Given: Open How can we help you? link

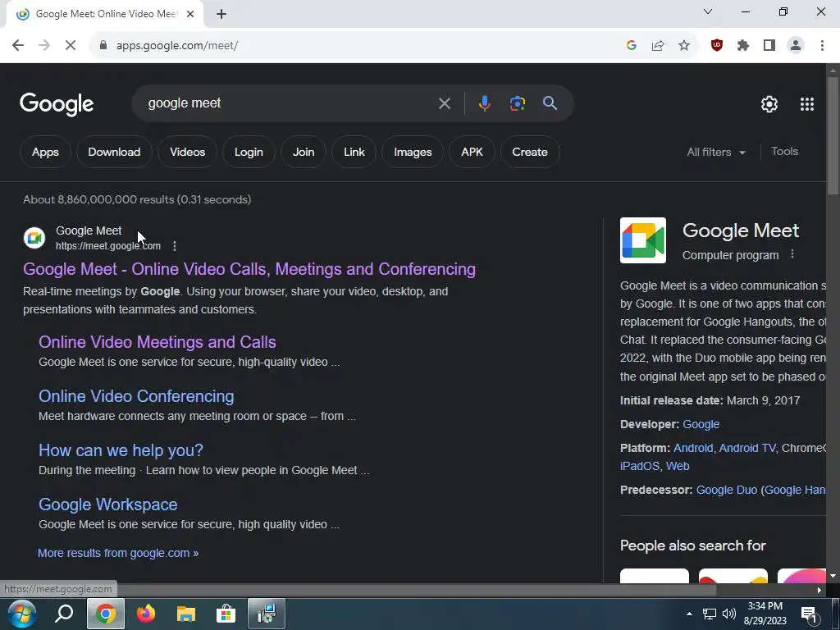Looking at the screenshot, I should [121, 450].
